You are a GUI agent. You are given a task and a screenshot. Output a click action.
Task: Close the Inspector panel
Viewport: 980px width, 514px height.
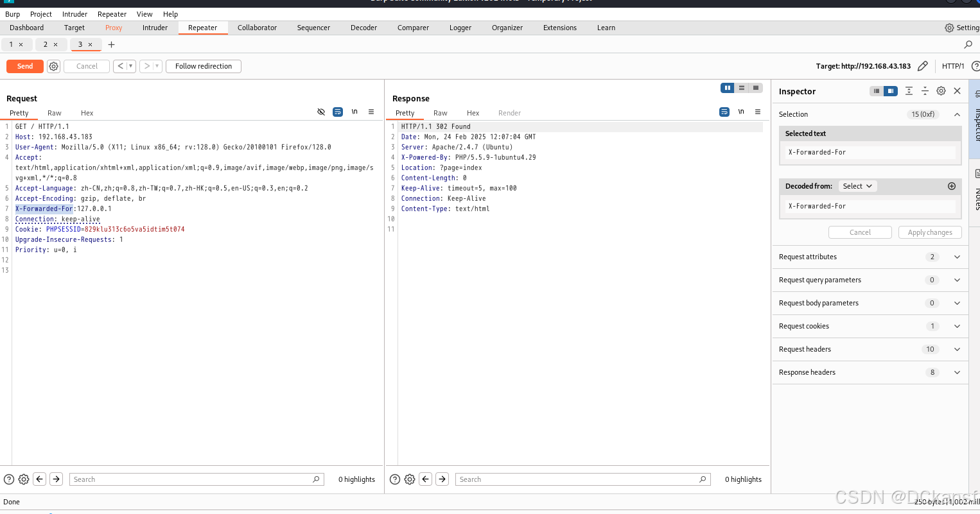[957, 91]
